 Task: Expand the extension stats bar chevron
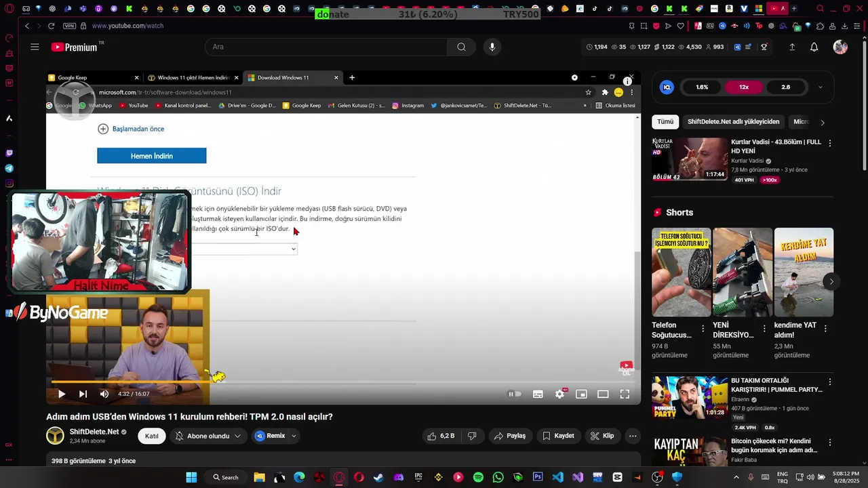click(x=820, y=87)
